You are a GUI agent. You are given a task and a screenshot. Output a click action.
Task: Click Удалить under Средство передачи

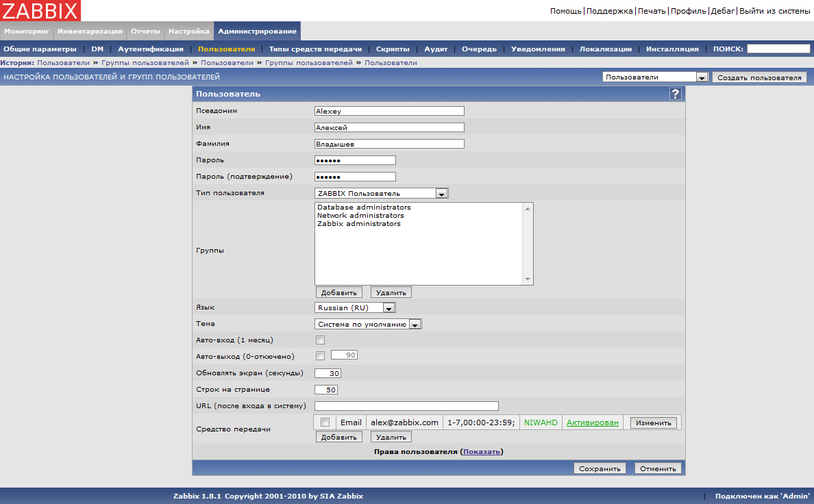(391, 437)
